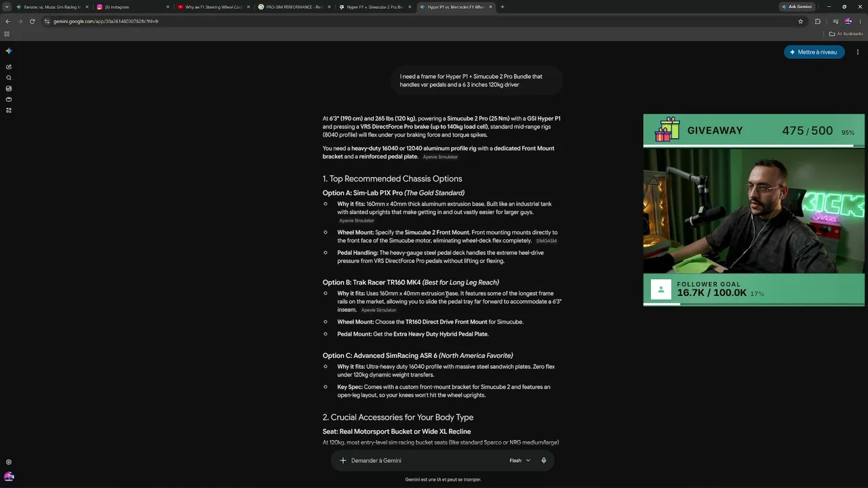Image resolution: width=868 pixels, height=488 pixels.
Task: Switch to Hyper P1 + Simucube 2 Pro tab
Action: coord(374,7)
